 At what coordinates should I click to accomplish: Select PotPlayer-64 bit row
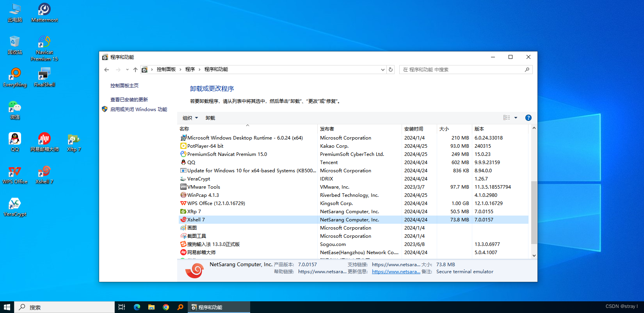click(x=353, y=146)
